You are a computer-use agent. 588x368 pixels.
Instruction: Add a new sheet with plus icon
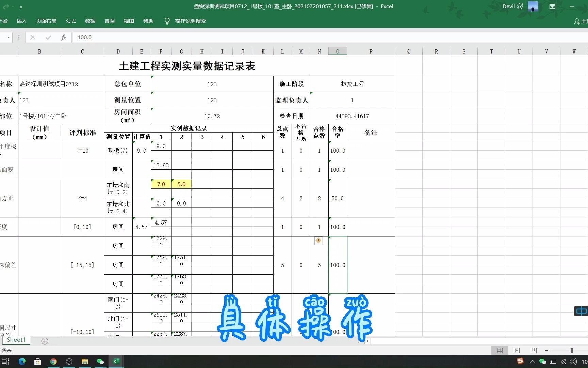tap(45, 341)
